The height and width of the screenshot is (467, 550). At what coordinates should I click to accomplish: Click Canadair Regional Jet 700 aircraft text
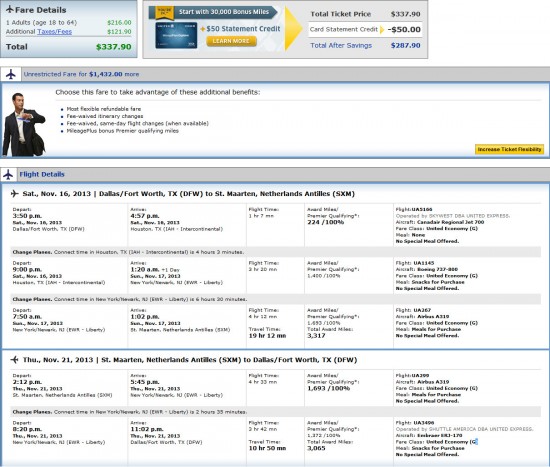(450, 222)
